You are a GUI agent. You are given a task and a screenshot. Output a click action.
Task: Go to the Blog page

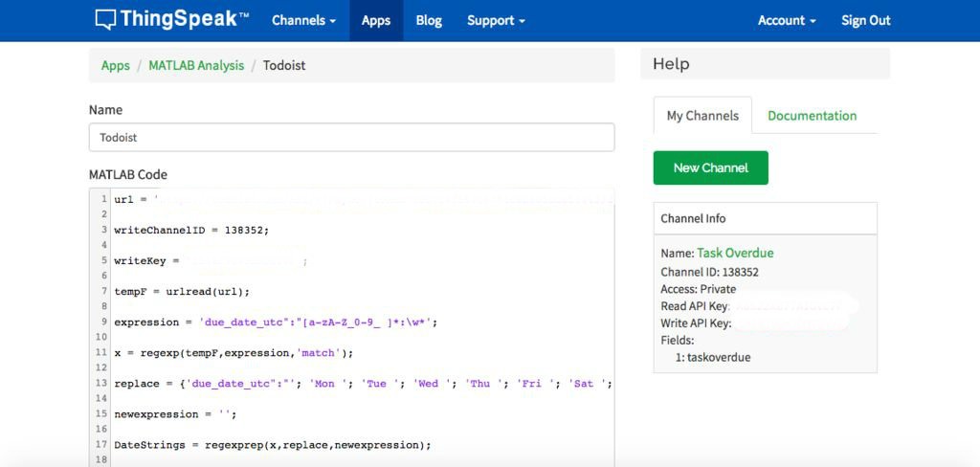point(429,20)
